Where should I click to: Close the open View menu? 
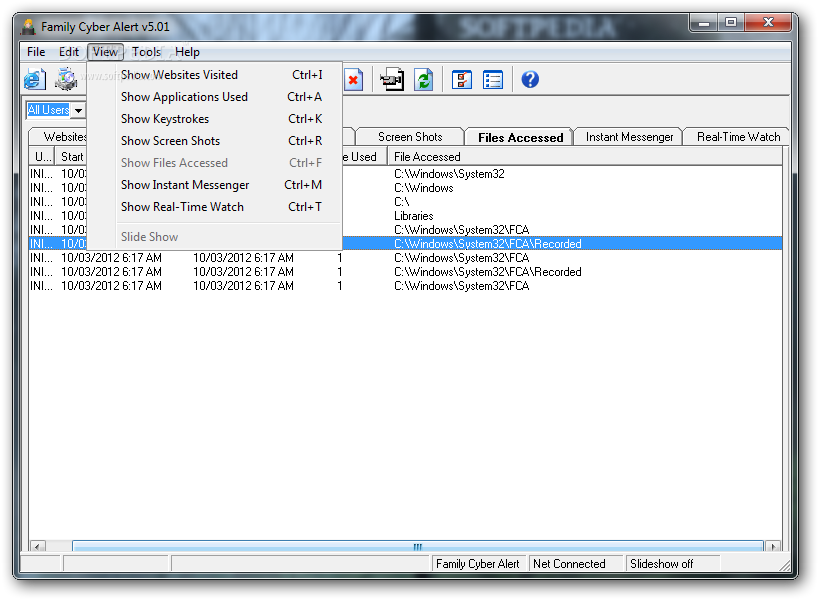(x=105, y=52)
